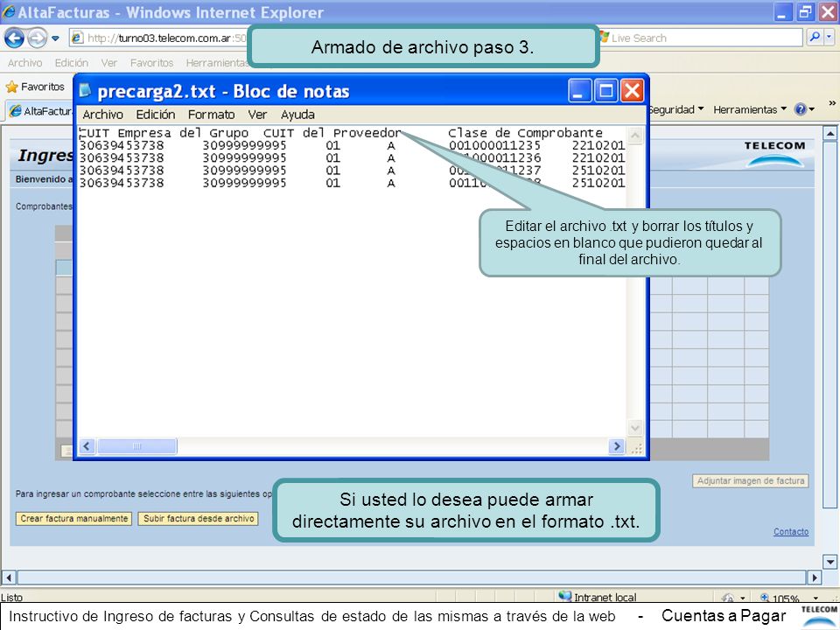
Task: Open the Internet Explorer Edición menu
Action: (71, 63)
